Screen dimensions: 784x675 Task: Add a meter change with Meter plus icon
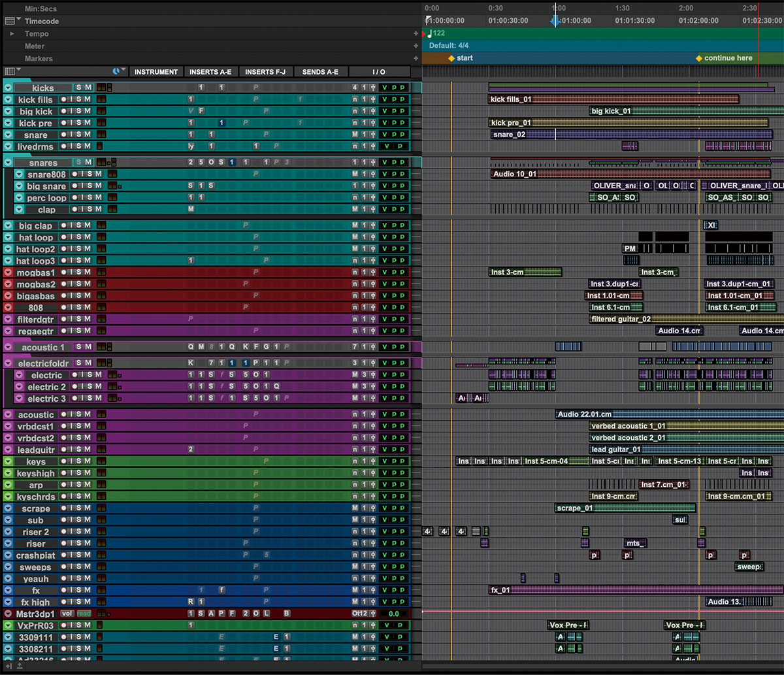click(416, 46)
